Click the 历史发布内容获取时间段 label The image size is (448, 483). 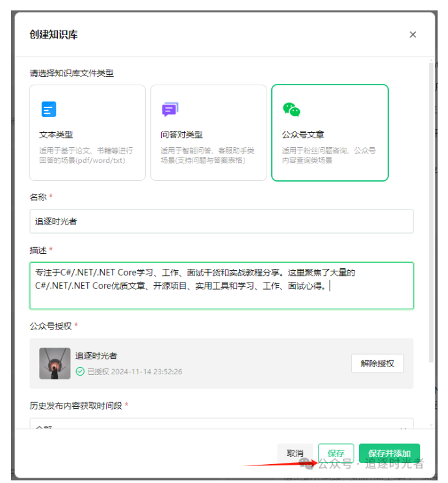point(76,406)
